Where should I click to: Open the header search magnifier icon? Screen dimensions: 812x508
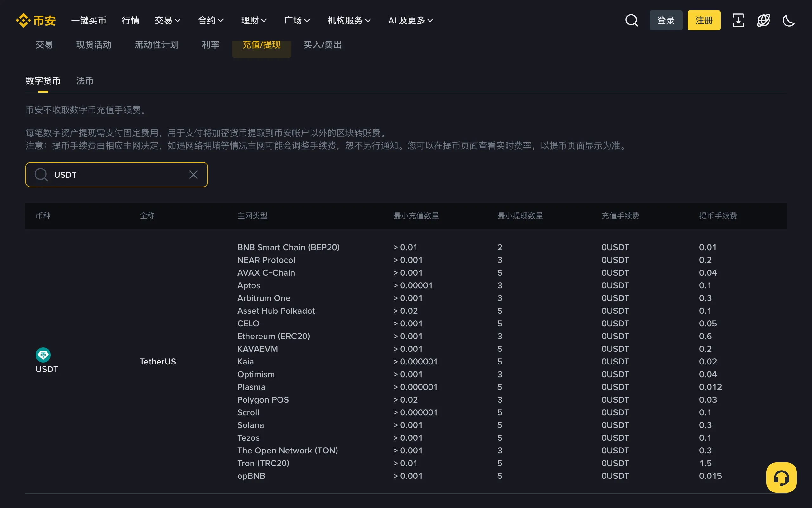click(x=632, y=21)
